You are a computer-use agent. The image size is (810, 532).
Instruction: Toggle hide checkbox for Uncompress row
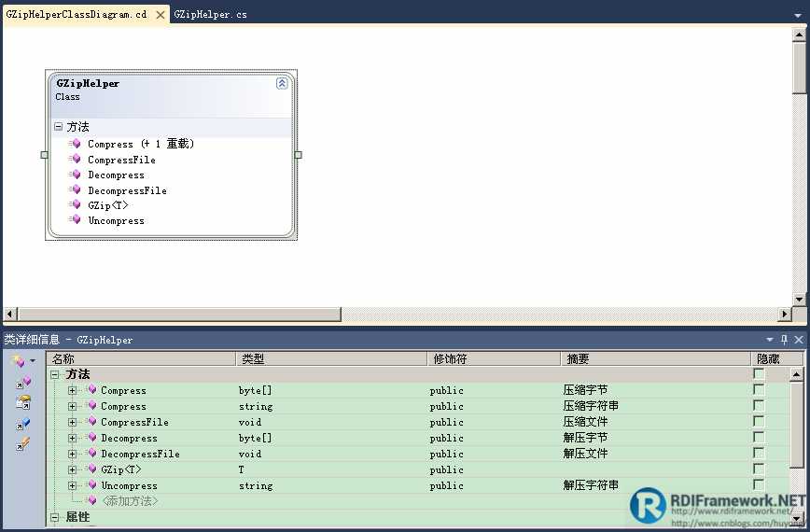tap(759, 485)
